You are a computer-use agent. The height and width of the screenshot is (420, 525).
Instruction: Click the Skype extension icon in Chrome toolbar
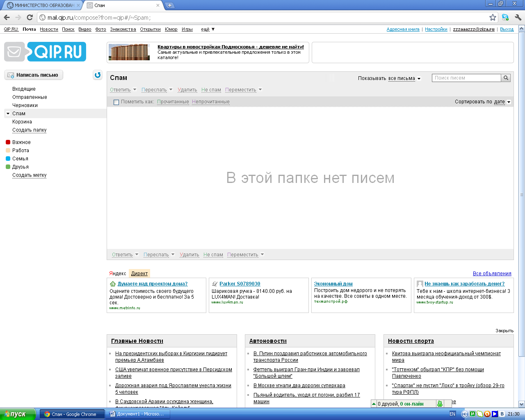[505, 17]
